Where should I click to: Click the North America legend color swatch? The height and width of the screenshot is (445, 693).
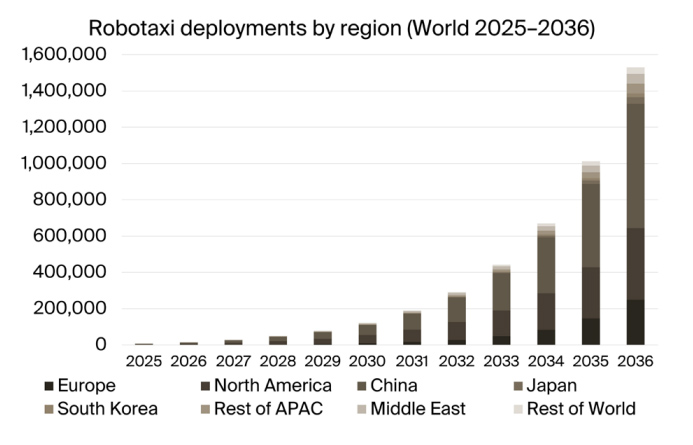point(206,386)
